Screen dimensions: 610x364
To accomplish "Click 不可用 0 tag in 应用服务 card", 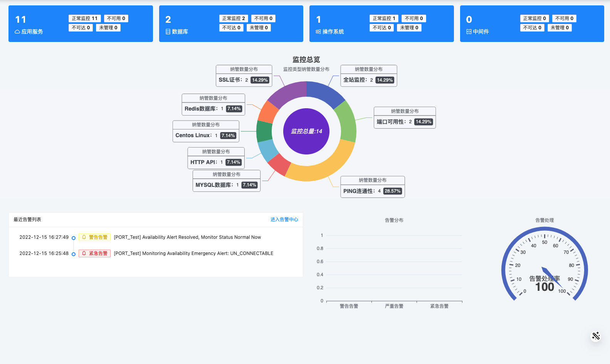I will (x=116, y=18).
